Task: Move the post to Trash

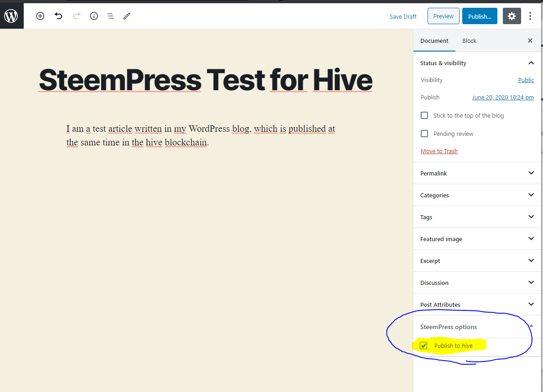Action: (439, 151)
